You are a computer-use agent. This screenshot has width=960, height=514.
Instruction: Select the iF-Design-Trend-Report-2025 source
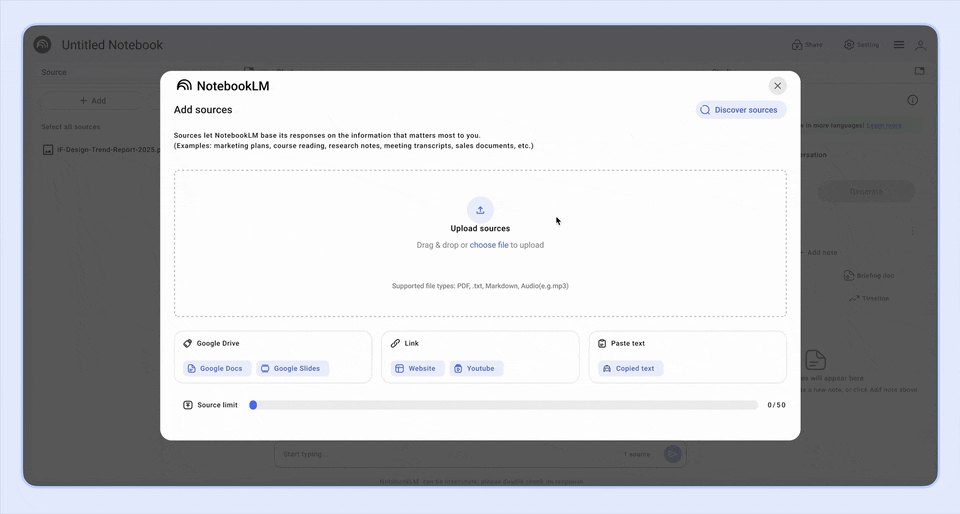tap(101, 150)
